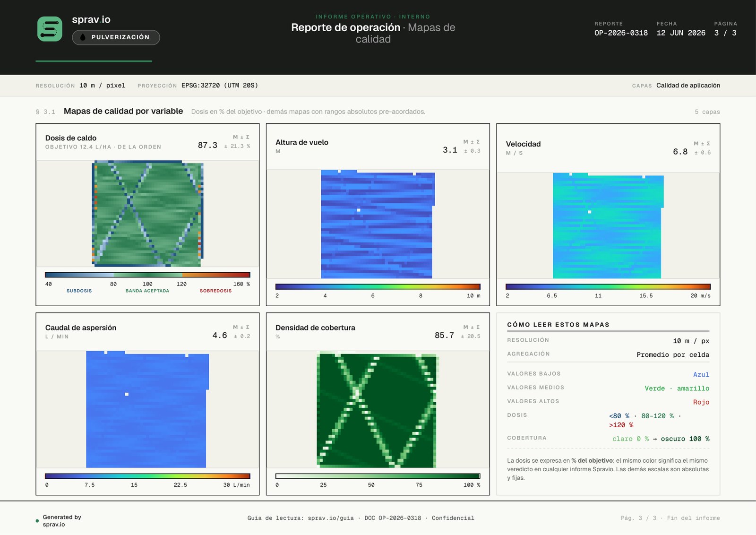Click the Velocidad rainbow color scale

pyautogui.click(x=608, y=286)
